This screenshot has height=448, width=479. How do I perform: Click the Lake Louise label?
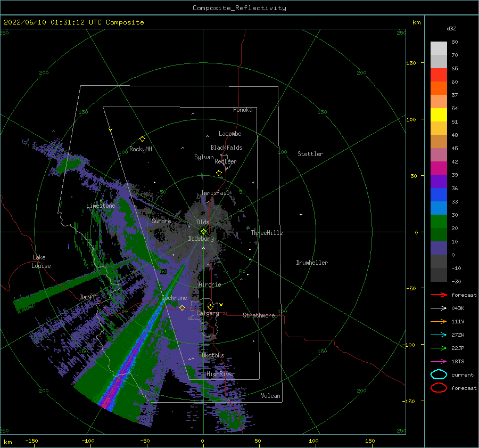point(41,262)
